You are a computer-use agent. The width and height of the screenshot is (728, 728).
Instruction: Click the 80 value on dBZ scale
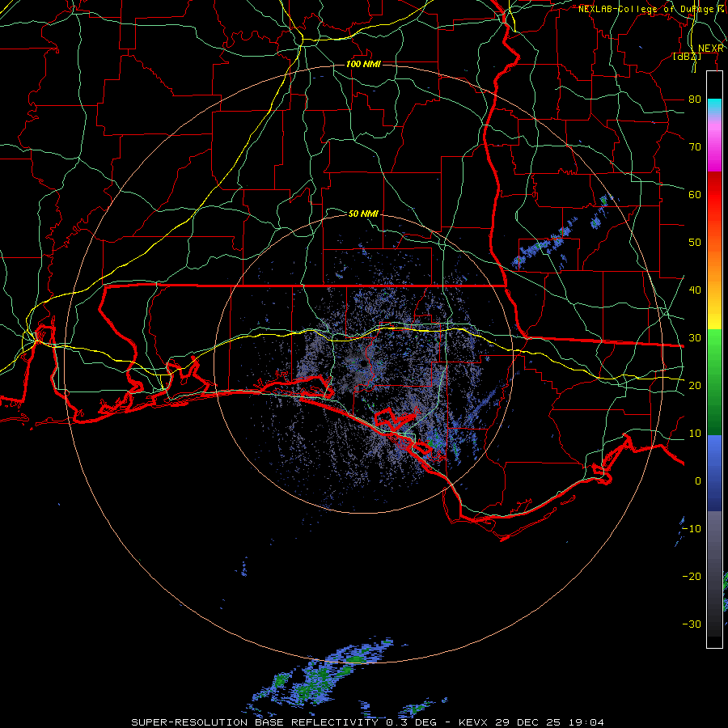pyautogui.click(x=695, y=99)
